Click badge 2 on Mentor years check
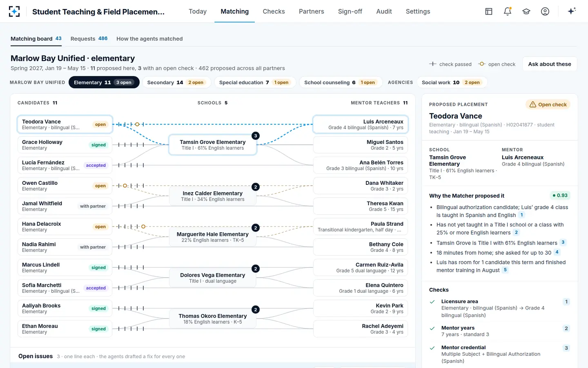 click(566, 328)
